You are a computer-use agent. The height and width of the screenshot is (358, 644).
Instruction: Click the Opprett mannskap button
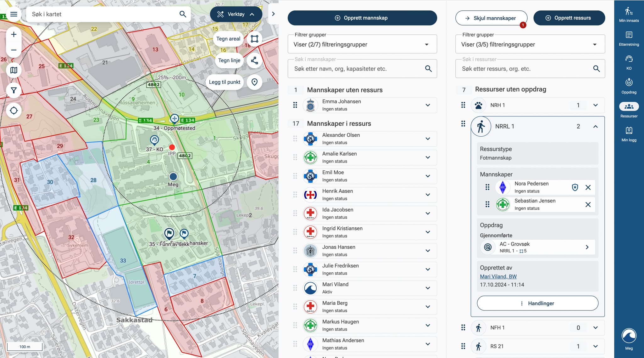(x=362, y=18)
